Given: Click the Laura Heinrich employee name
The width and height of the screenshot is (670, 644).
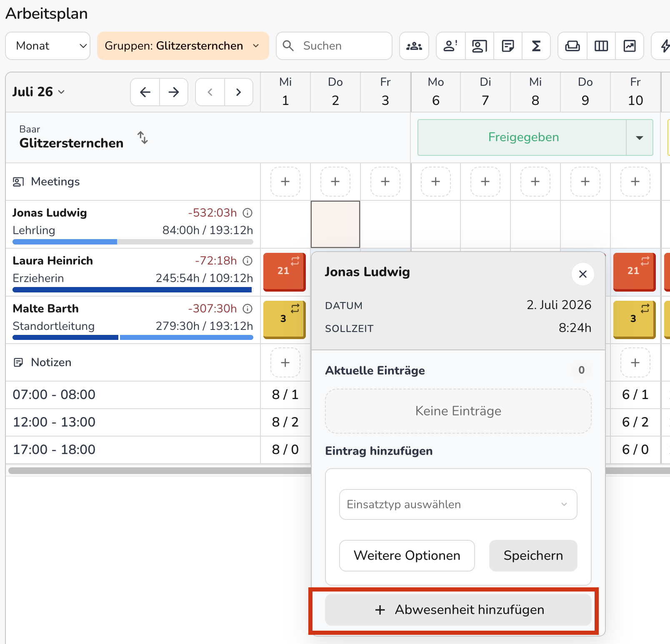Looking at the screenshot, I should tap(53, 261).
